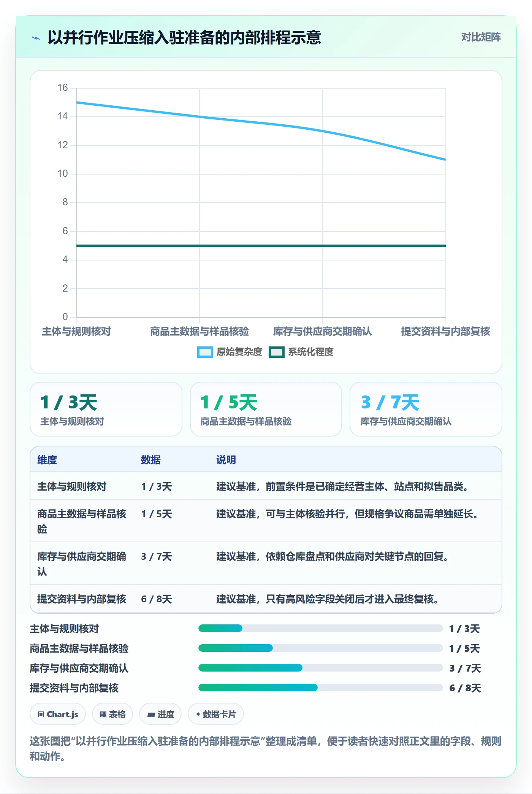The image size is (532, 794).
Task: Click the 商品主数据与样品核验 progress bar
Action: [320, 648]
